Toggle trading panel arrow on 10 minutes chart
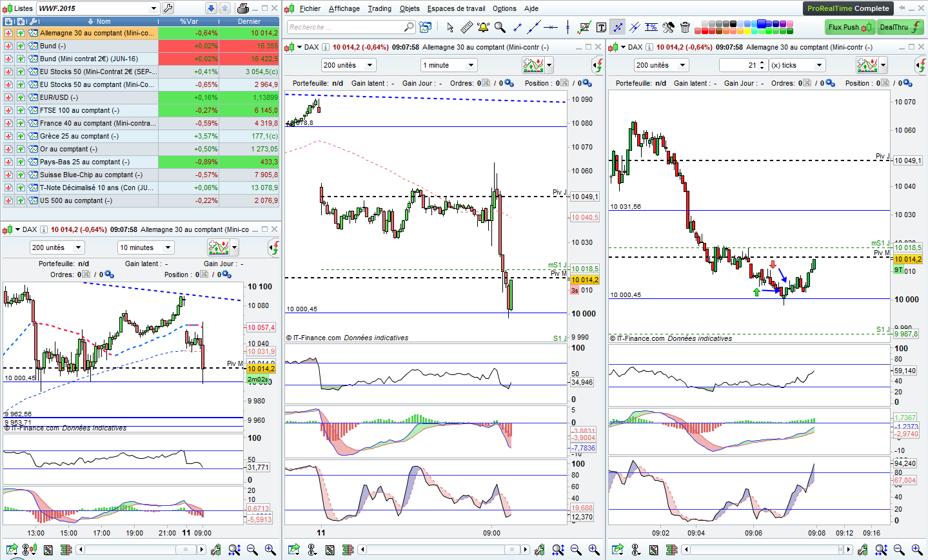The height and width of the screenshot is (560, 928). tap(273, 247)
